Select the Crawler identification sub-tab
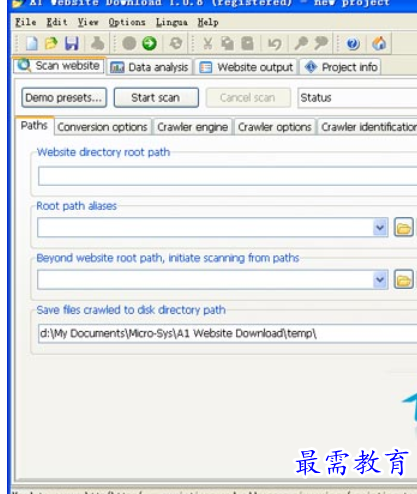 click(368, 127)
